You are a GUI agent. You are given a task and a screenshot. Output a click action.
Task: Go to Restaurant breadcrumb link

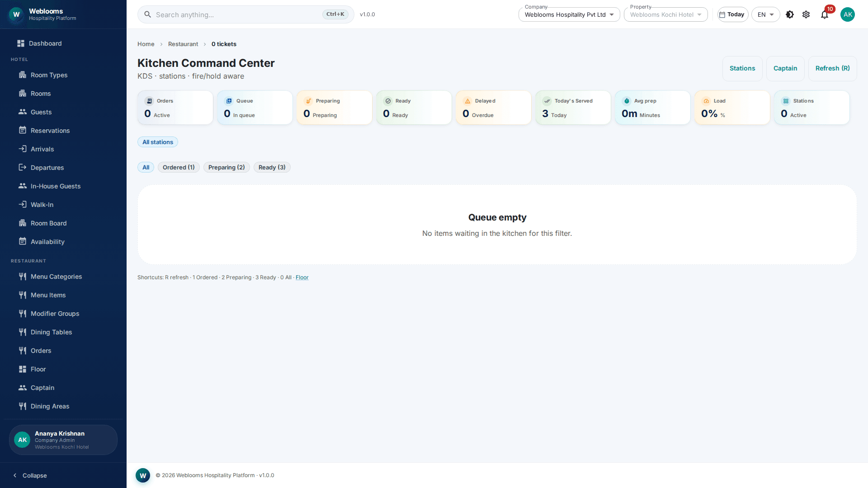point(183,44)
